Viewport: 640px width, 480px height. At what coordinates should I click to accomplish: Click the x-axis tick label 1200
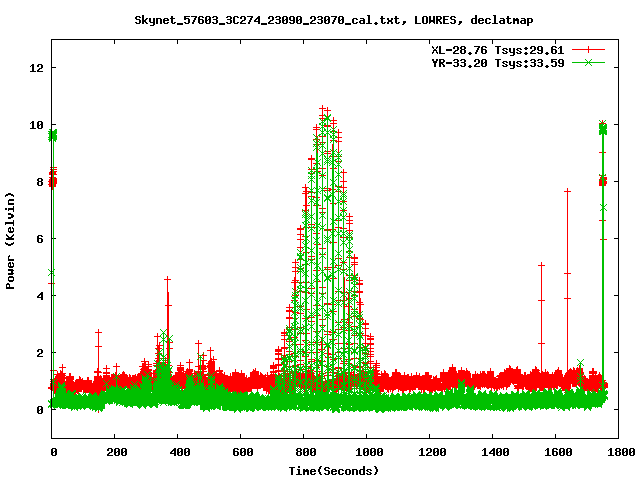point(432,452)
